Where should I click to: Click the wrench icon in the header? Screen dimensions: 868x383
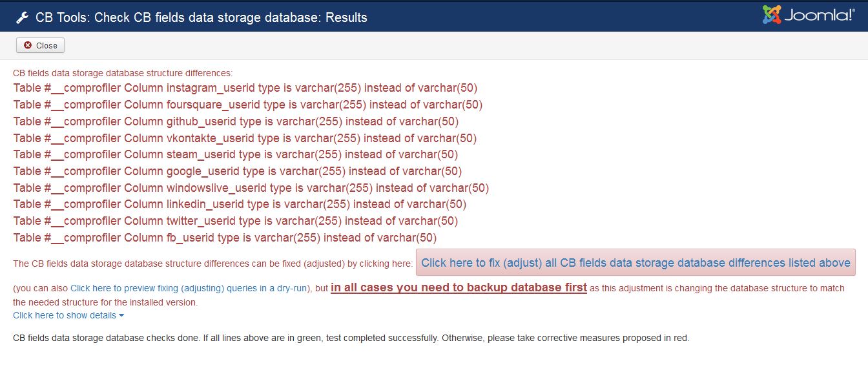point(22,17)
